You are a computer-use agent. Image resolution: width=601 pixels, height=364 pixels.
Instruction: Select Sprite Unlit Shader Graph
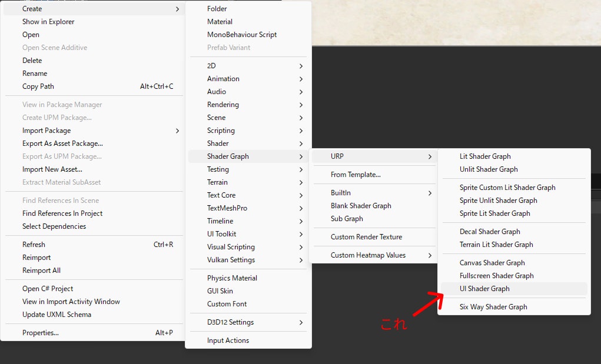514,201
